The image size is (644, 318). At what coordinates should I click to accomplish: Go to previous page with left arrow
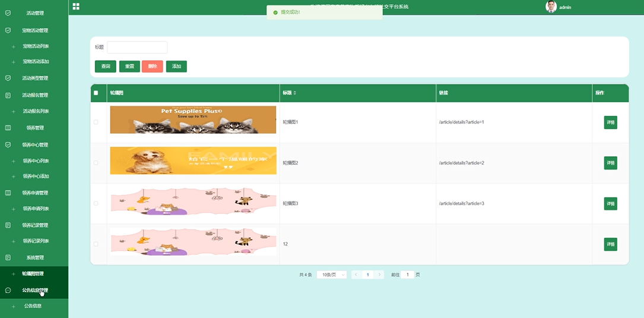pos(357,275)
